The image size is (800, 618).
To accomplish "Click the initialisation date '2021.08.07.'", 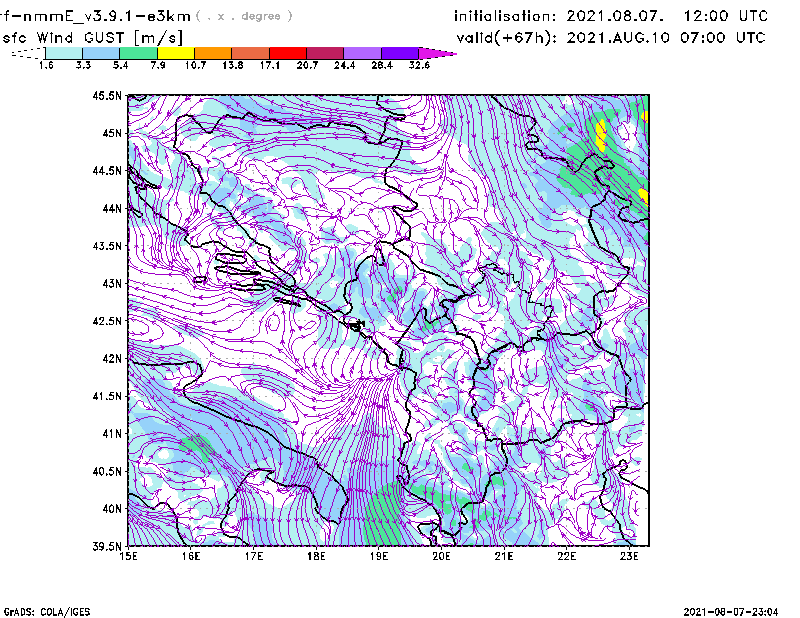I will pos(615,16).
